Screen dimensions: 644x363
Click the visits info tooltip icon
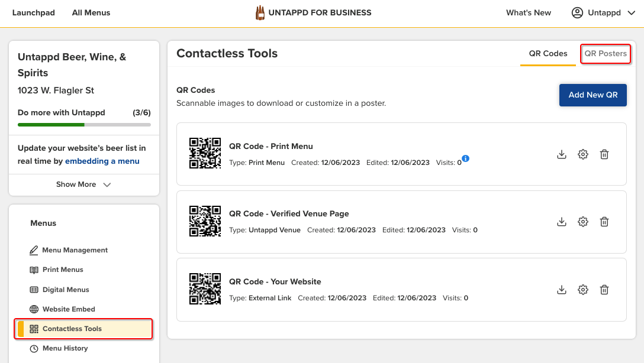coord(465,158)
